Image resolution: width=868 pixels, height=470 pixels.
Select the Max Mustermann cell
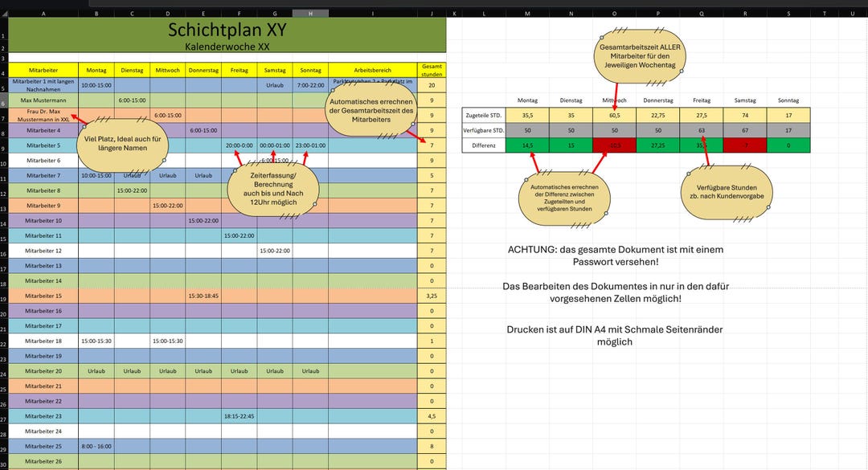click(43, 100)
